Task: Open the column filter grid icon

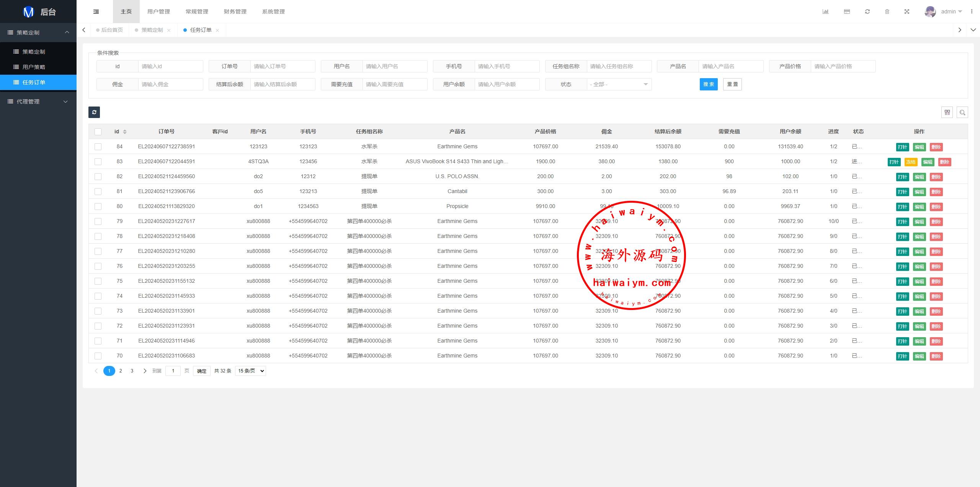Action: click(x=947, y=112)
